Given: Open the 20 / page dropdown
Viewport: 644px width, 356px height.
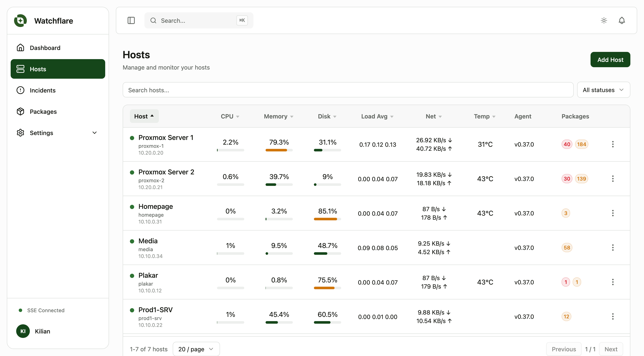Looking at the screenshot, I should click(196, 349).
